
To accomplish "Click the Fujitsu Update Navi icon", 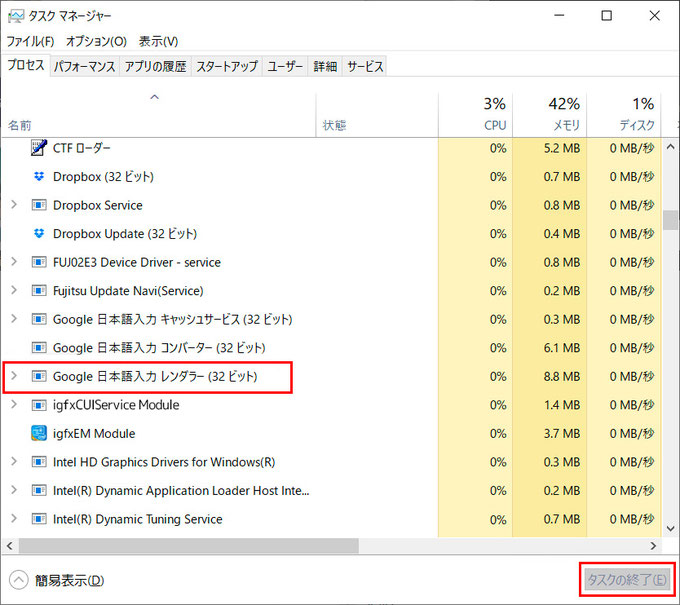I will tap(39, 291).
